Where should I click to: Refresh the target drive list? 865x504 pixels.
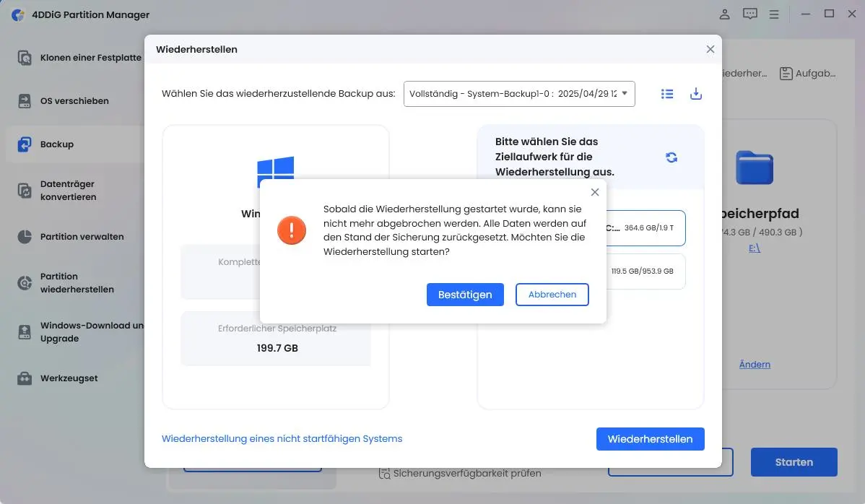671,157
